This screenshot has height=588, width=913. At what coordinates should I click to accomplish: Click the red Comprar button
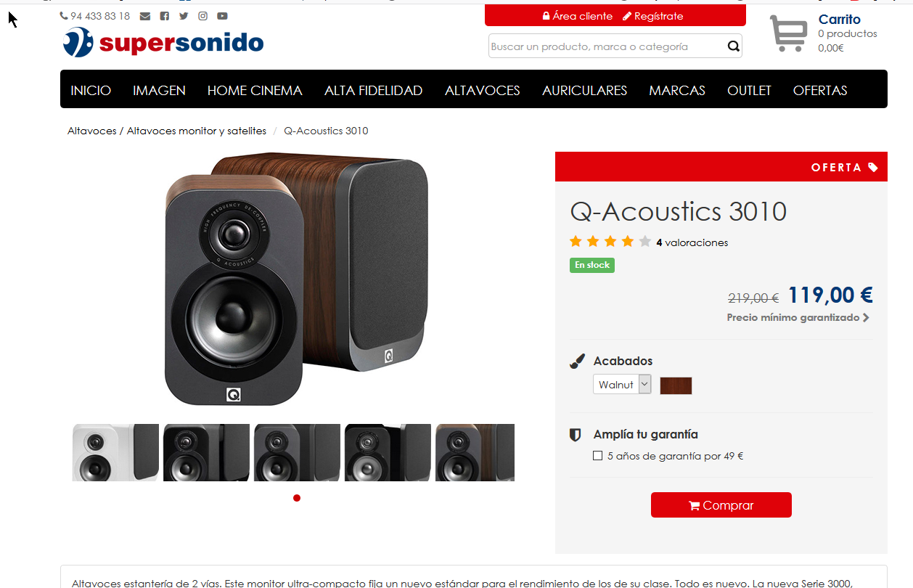[x=721, y=505]
